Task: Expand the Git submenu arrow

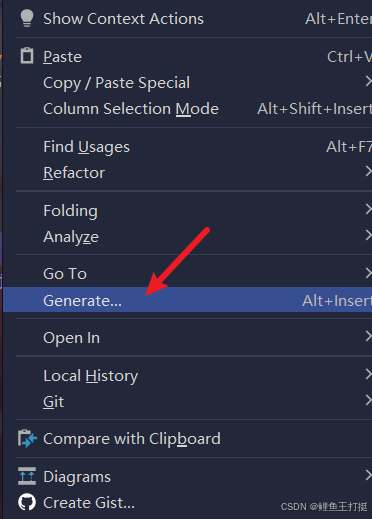Action: (368, 400)
